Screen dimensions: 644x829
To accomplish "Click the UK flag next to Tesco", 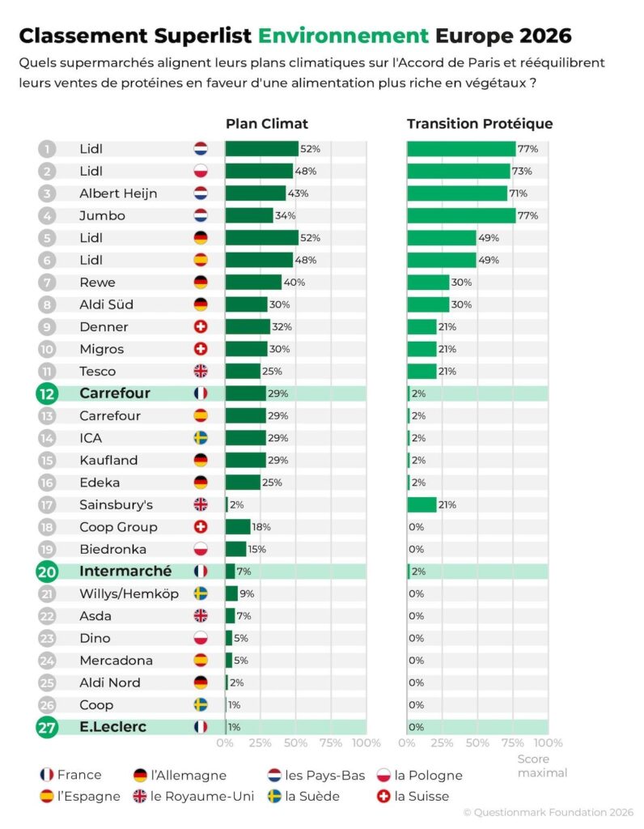I will tap(201, 372).
